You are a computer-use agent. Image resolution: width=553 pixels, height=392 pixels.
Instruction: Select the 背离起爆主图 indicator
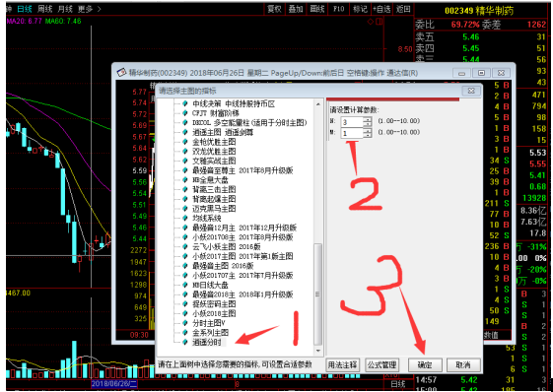click(214, 199)
